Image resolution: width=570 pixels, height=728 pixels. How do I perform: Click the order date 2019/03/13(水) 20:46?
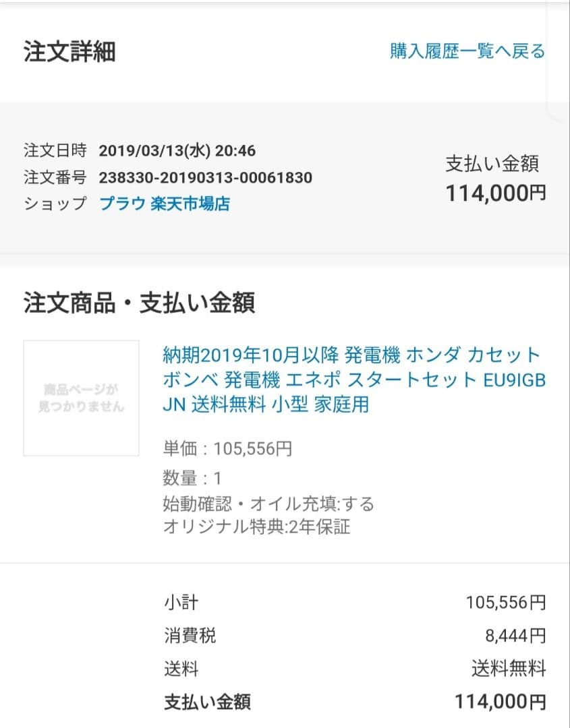(x=177, y=151)
